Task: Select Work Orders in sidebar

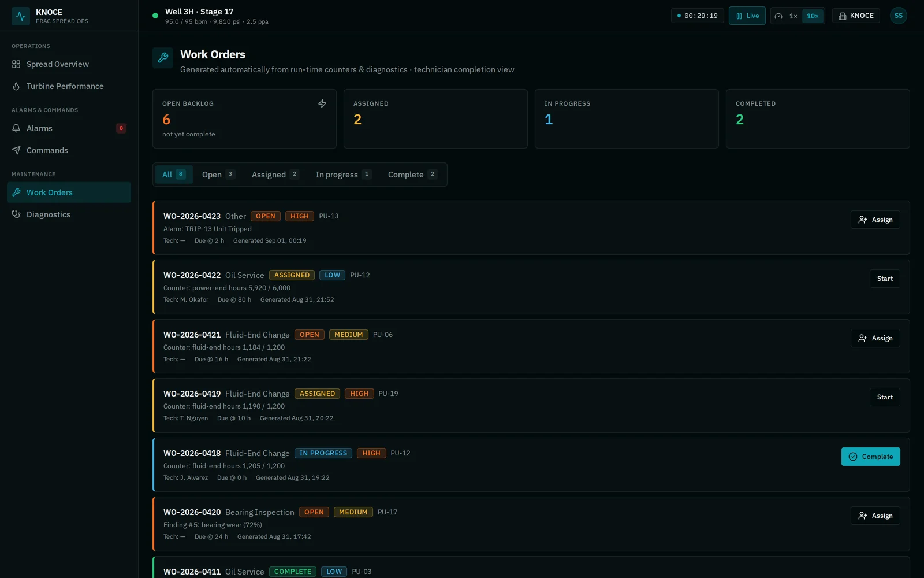Action: tap(69, 192)
